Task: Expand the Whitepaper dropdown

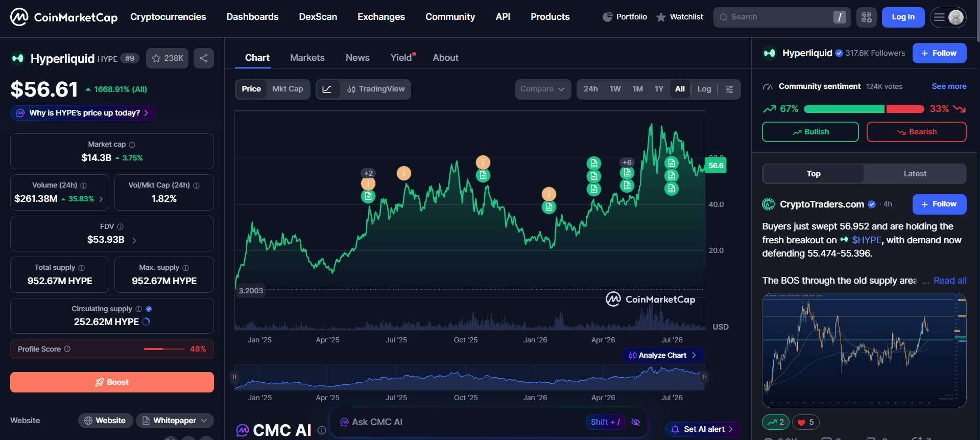Action: click(175, 421)
